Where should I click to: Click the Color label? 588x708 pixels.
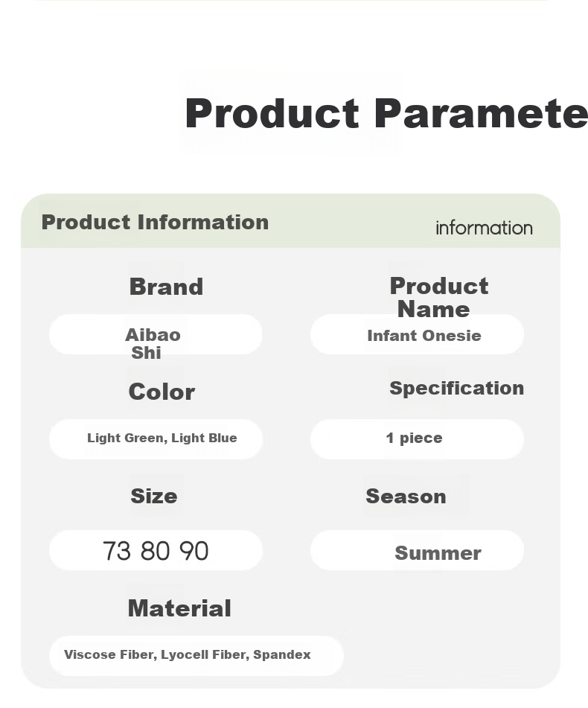point(162,392)
